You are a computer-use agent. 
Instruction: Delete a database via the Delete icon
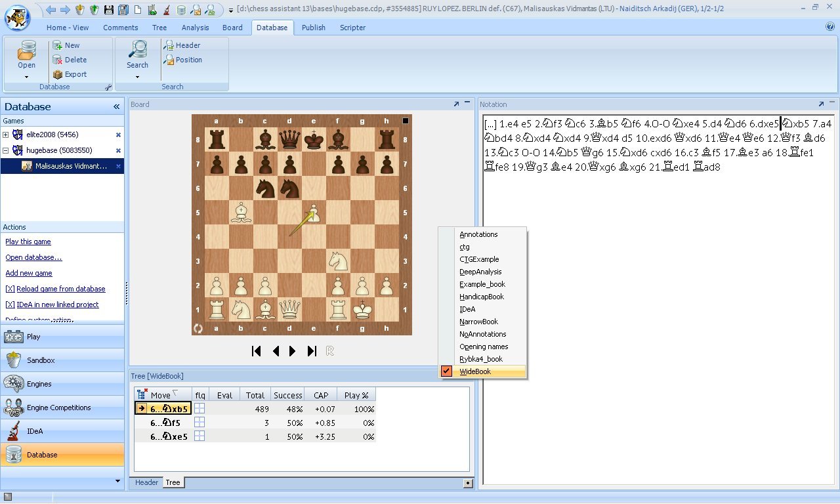[72, 59]
